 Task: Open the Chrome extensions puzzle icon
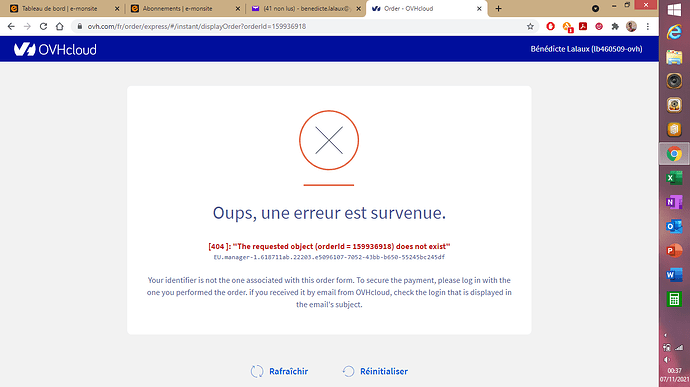[615, 26]
